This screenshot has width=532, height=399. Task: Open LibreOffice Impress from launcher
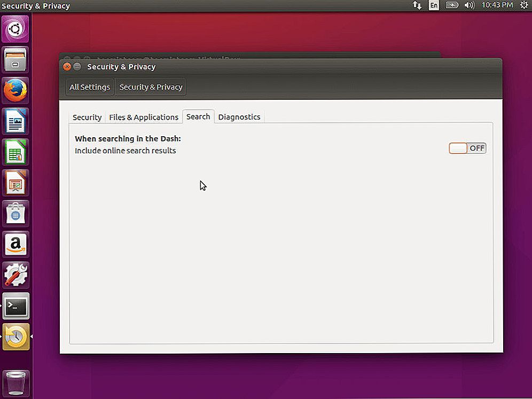click(15, 183)
